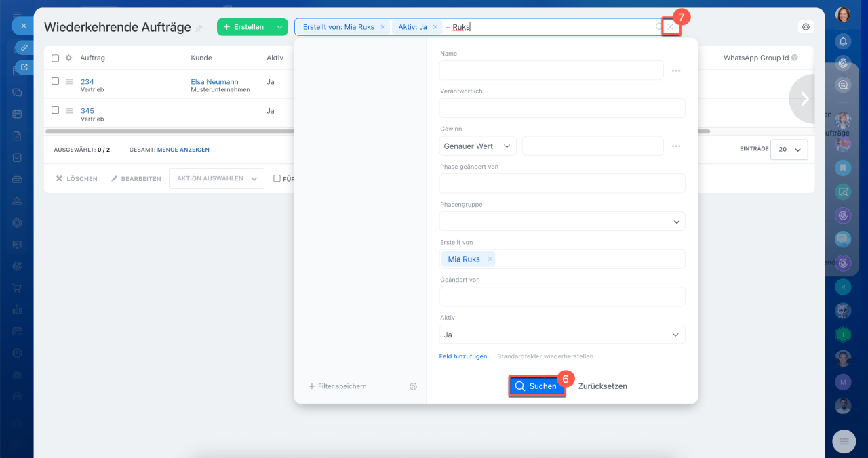Screen dimensions: 868x458
Task: Open the chat search icon in right sidebar
Action: click(x=843, y=85)
